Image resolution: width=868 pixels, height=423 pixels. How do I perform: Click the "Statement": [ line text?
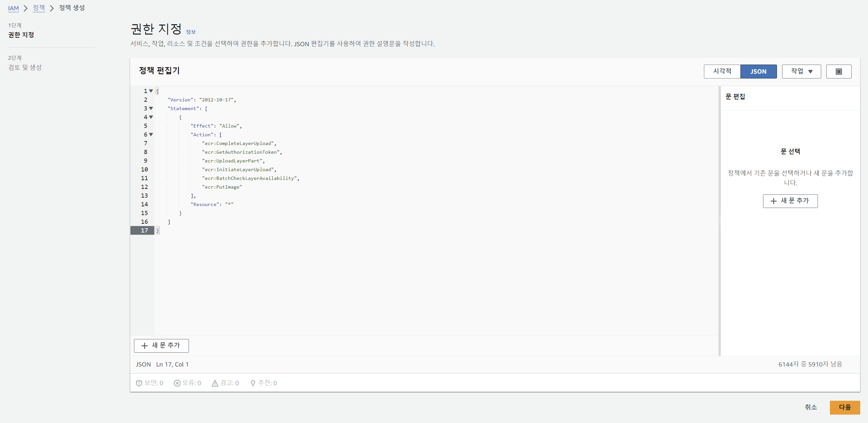(x=187, y=108)
